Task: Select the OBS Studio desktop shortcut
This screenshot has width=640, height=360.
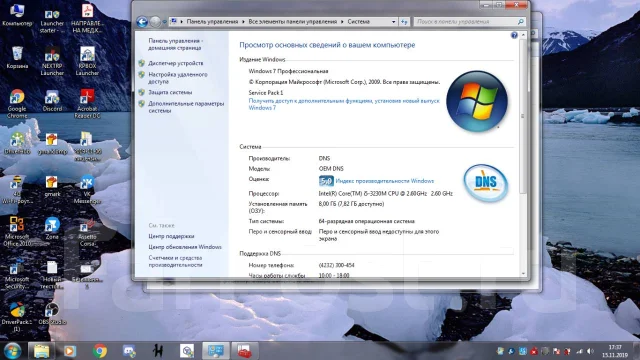Action: (x=52, y=313)
